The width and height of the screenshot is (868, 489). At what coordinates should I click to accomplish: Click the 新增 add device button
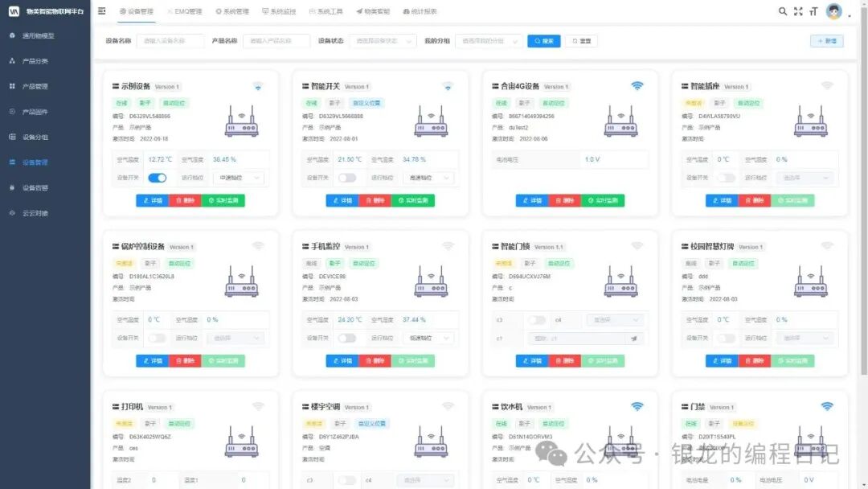coord(826,41)
